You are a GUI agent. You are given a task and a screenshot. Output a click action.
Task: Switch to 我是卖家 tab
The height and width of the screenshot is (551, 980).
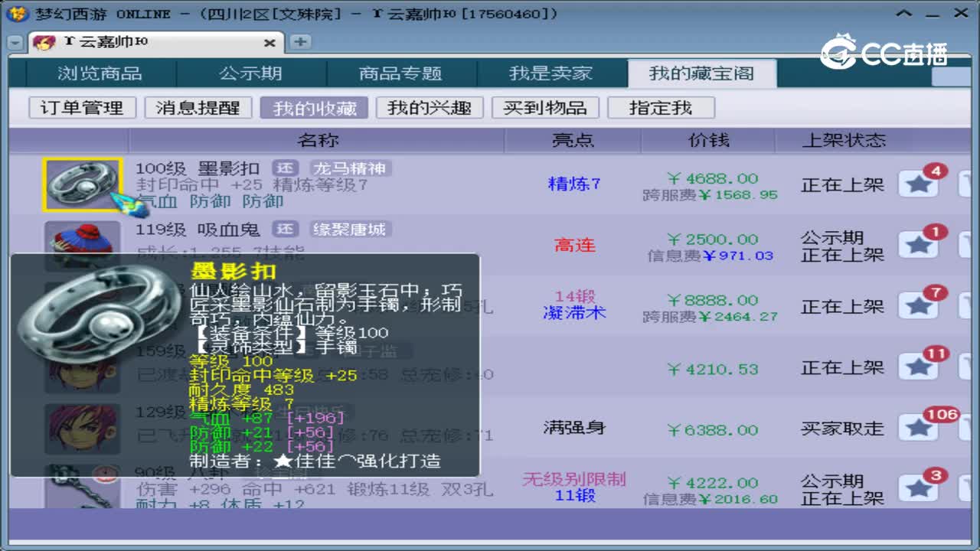551,73
